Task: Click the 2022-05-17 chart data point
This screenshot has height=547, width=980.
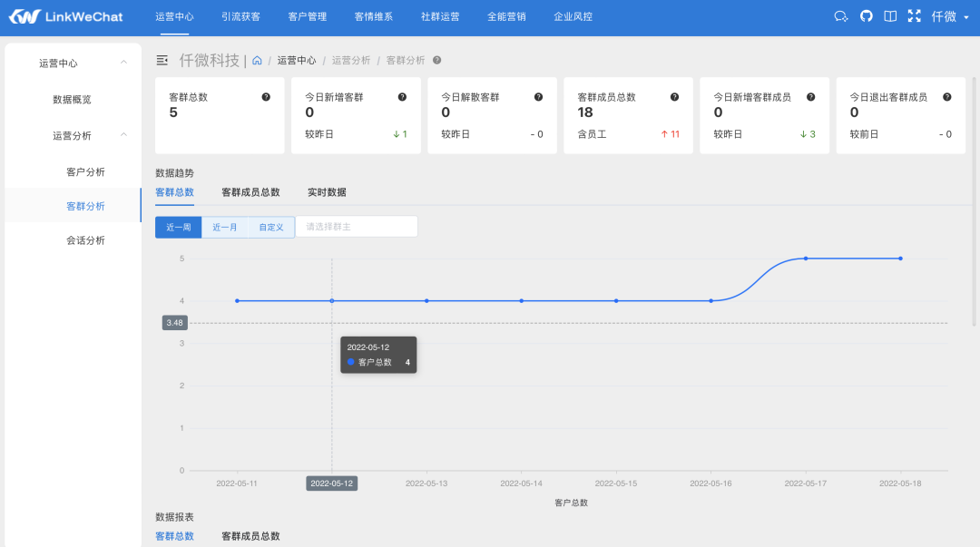Action: (806, 259)
